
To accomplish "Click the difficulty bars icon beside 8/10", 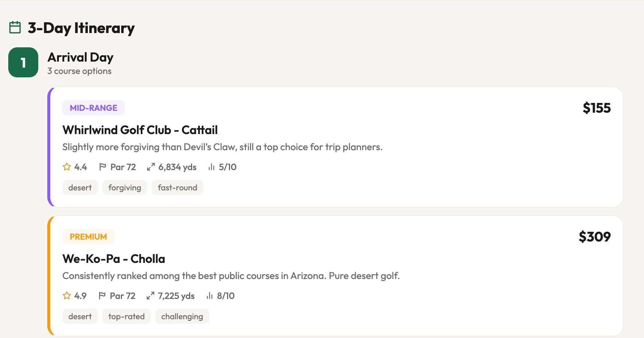I will [210, 296].
